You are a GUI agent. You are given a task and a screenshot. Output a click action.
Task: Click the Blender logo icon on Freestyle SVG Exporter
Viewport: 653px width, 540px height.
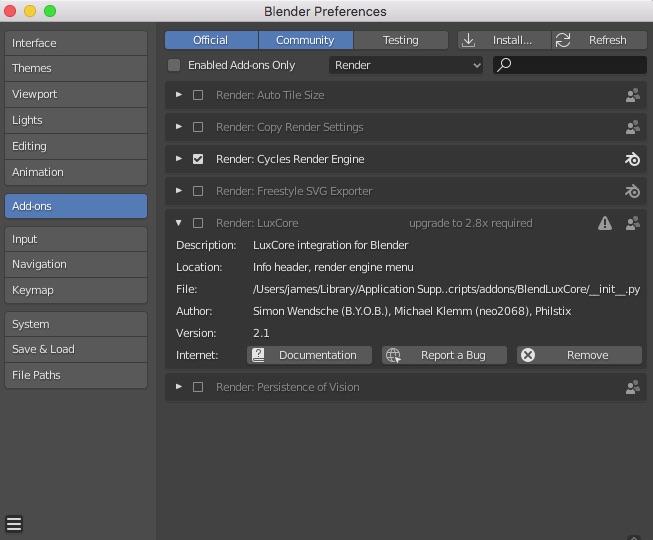tap(632, 192)
